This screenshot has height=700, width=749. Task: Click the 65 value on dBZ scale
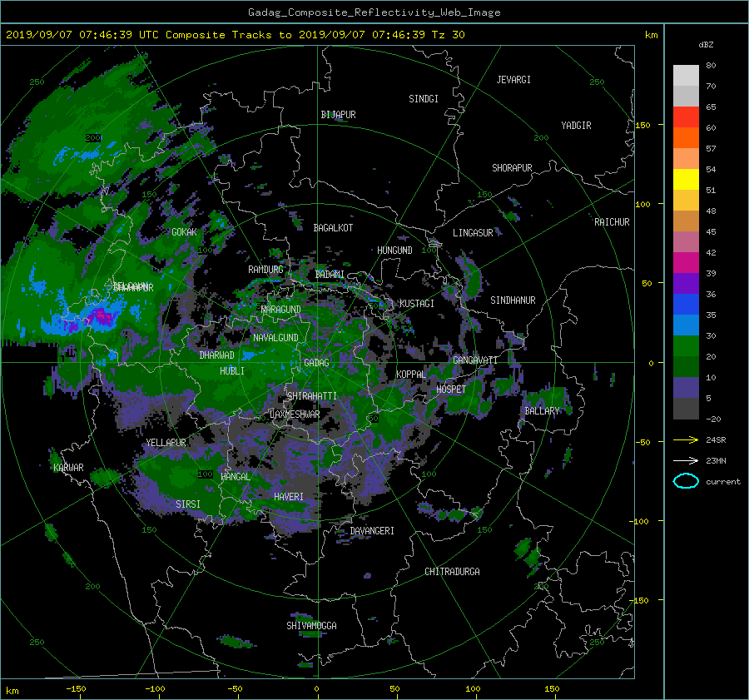tap(711, 107)
